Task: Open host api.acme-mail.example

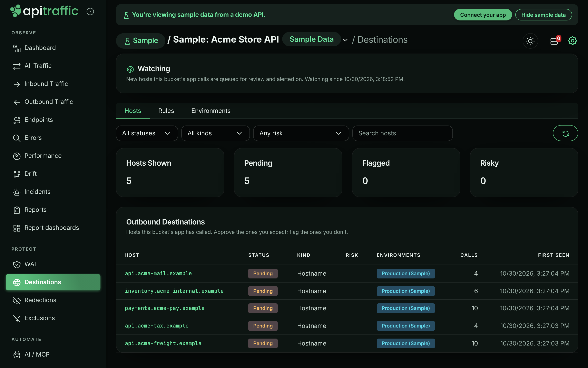Action: click(x=158, y=273)
